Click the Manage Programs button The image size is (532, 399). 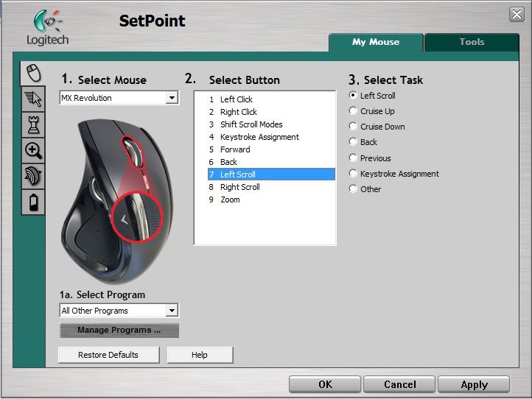pyautogui.click(x=119, y=331)
